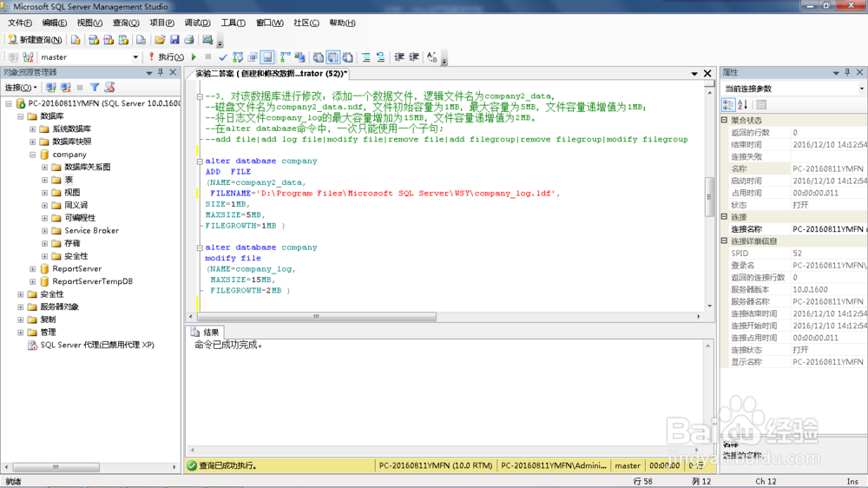Collapse the 连接详细信息 properties section
This screenshot has width=868, height=488.
724,241
